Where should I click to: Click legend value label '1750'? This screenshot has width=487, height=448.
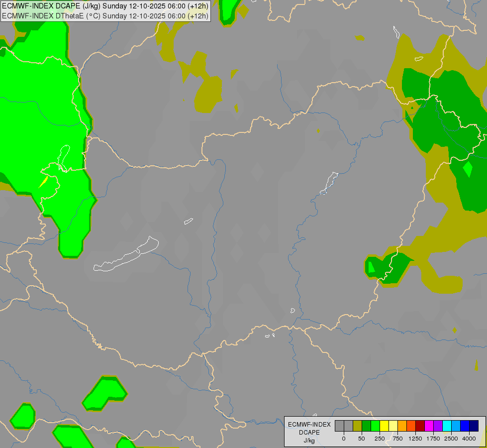tap(433, 439)
